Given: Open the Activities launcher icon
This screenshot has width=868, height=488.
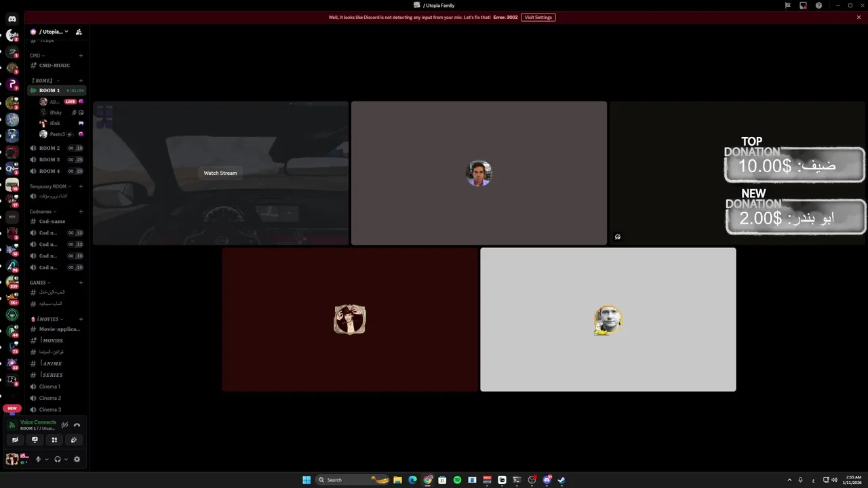Looking at the screenshot, I should 54,440.
